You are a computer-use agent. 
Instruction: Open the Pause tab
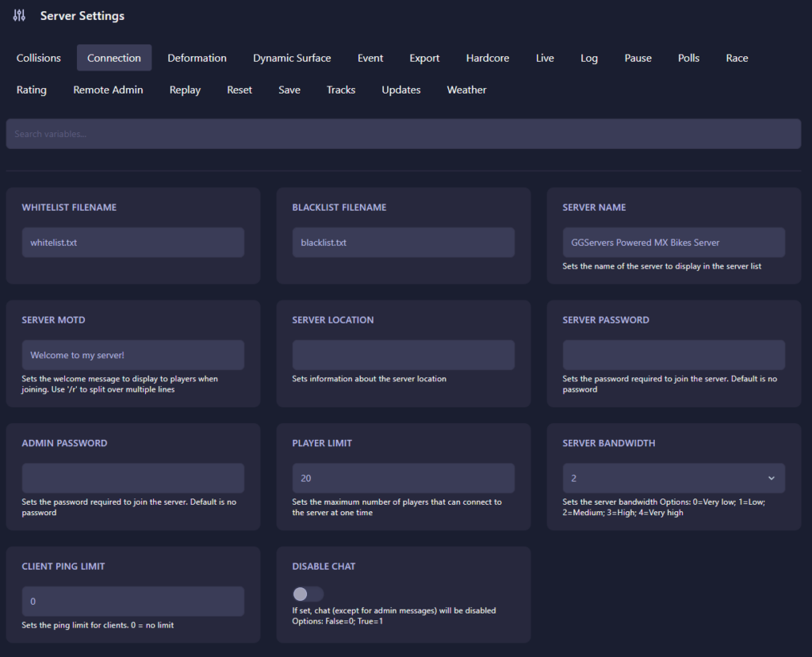638,58
